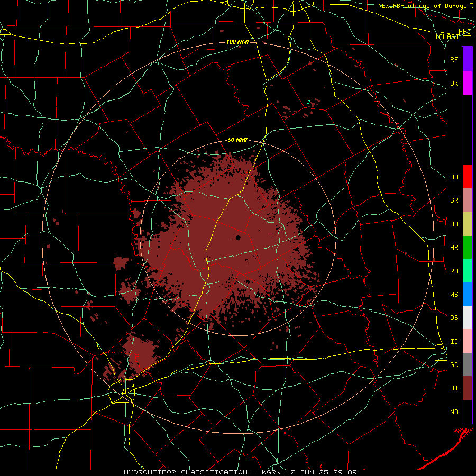
Task: Click the ND black legend swatch
Action: pyautogui.click(x=467, y=411)
